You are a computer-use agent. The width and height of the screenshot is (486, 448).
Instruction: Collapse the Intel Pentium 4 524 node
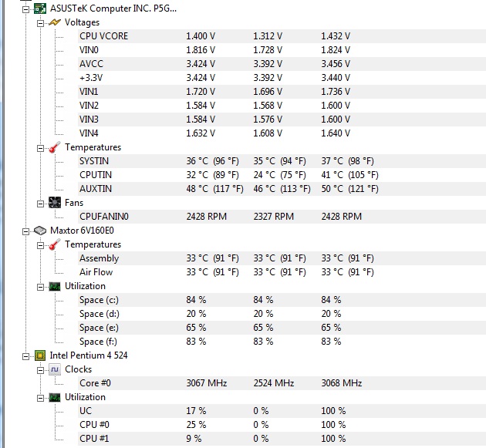click(x=26, y=355)
